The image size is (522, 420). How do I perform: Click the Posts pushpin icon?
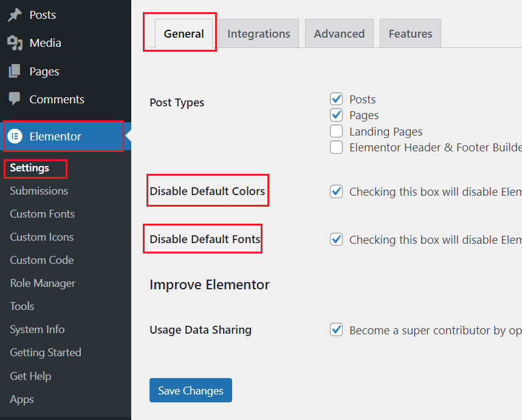[15, 15]
